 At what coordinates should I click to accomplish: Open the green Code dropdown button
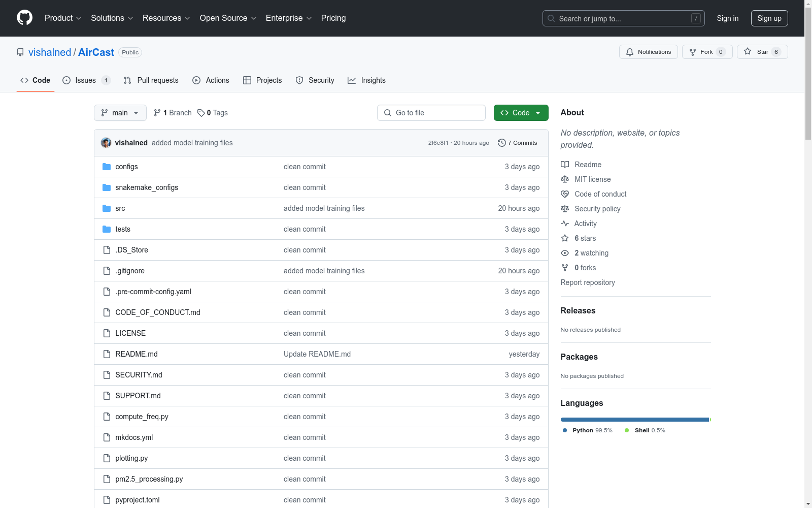(x=521, y=113)
